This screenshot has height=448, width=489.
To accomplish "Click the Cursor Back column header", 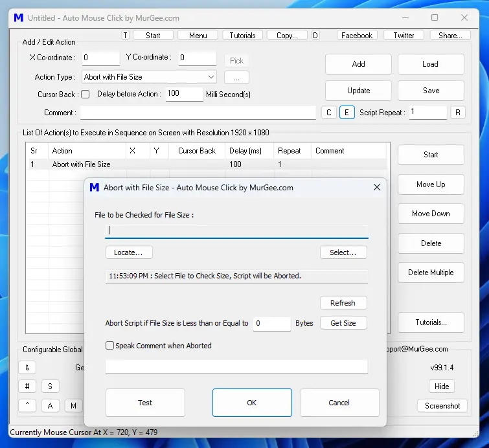I will (197, 151).
